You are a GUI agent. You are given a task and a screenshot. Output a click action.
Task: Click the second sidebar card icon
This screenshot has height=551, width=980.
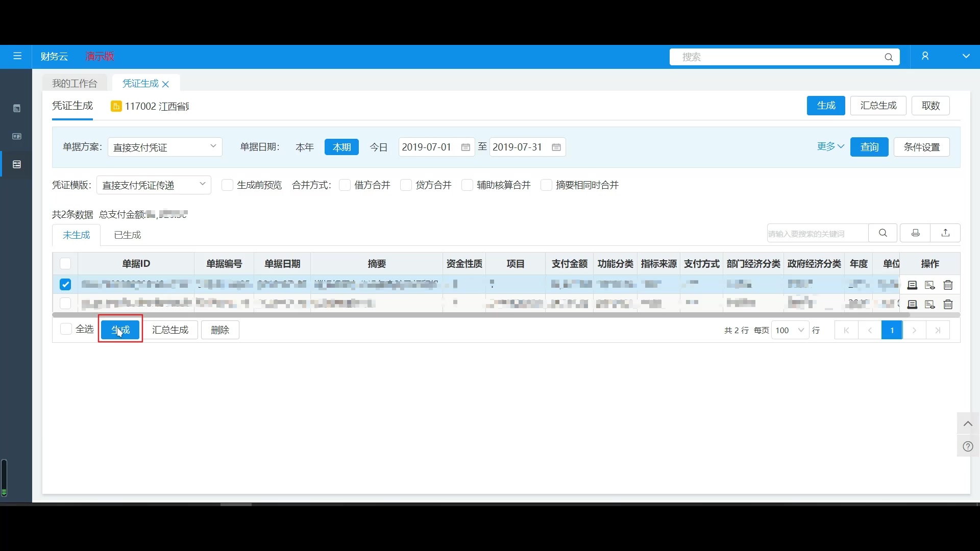pyautogui.click(x=17, y=136)
